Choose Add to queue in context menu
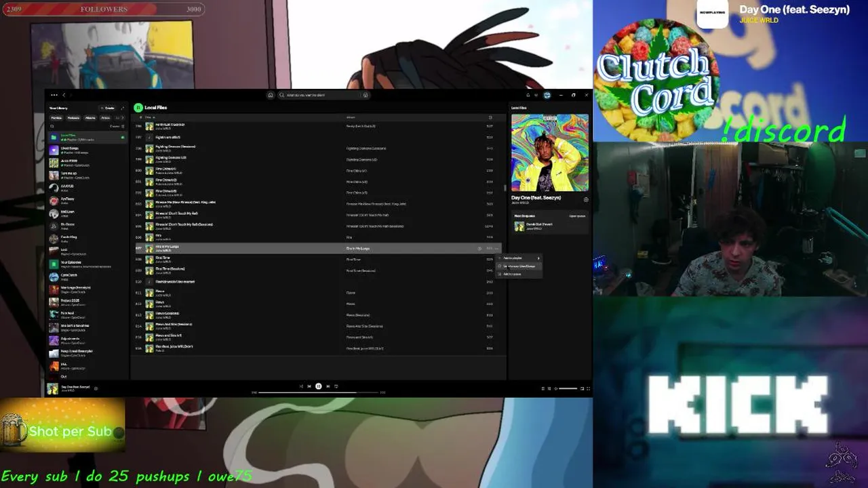Image resolution: width=868 pixels, height=488 pixels. (520, 274)
